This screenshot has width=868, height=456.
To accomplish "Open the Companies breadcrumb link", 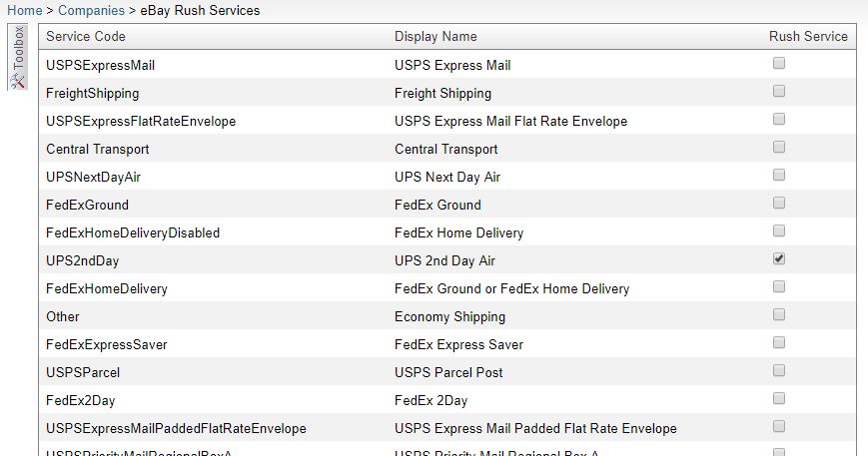I will 91,11.
